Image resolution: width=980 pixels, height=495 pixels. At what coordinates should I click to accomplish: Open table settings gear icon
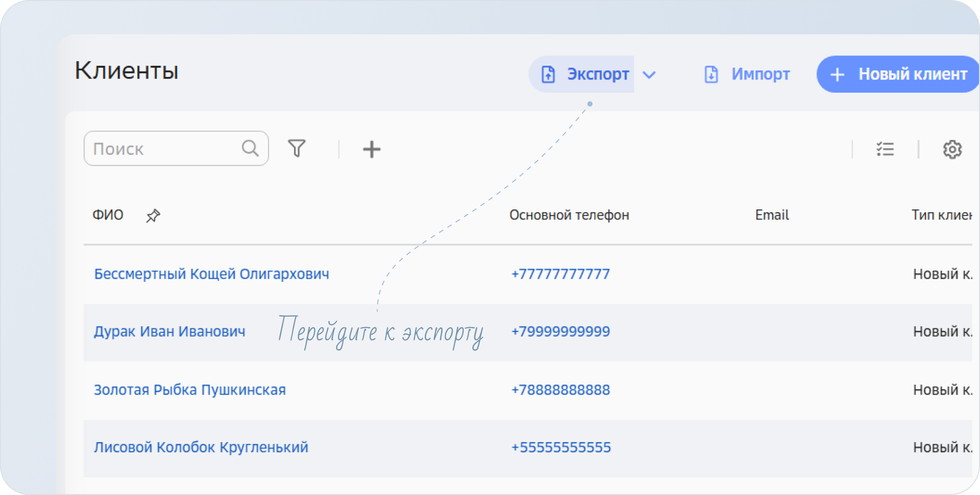click(952, 149)
